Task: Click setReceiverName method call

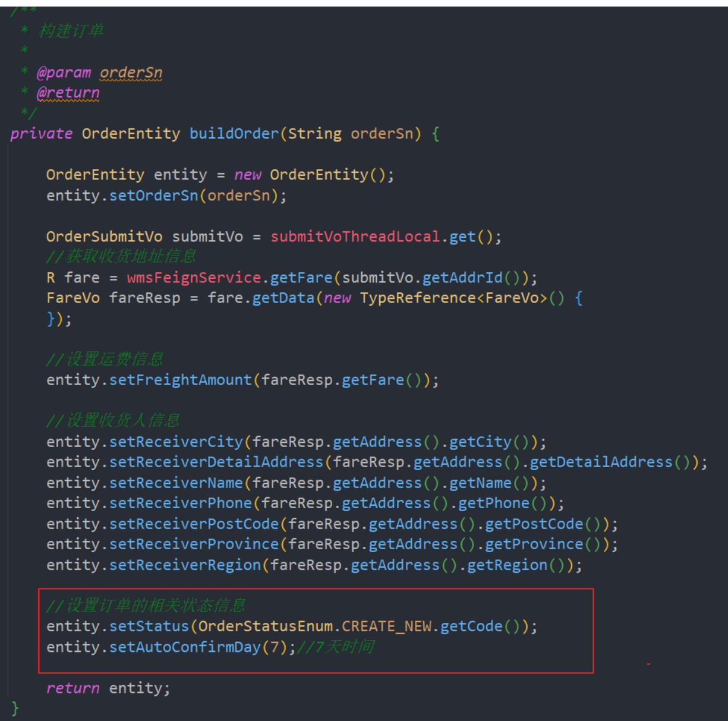Action: click(176, 483)
